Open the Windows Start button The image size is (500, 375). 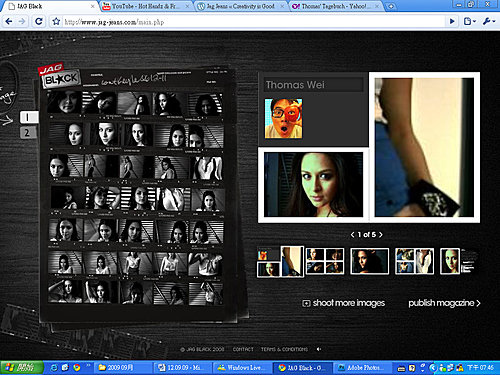click(22, 367)
